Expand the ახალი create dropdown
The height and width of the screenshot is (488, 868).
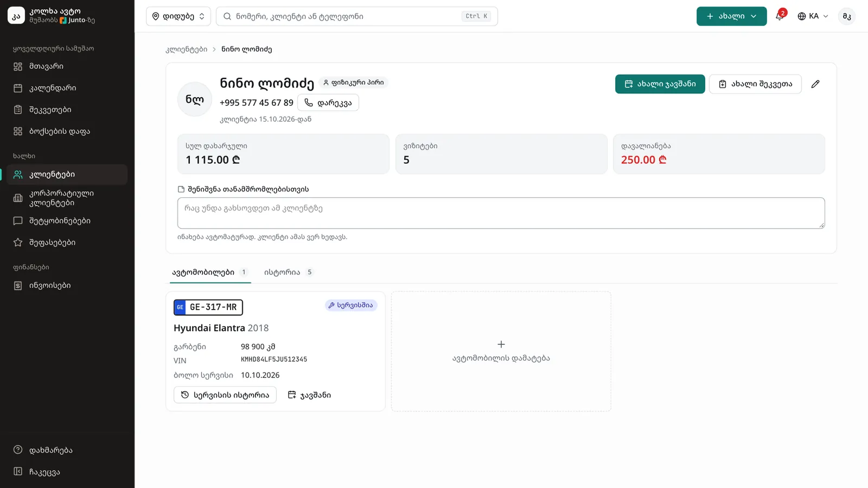[731, 16]
